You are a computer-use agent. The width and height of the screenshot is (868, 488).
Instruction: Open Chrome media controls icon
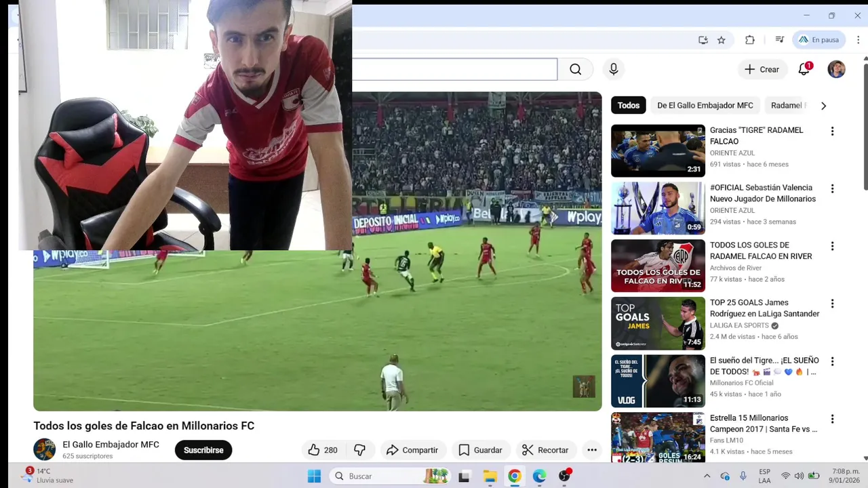point(780,40)
